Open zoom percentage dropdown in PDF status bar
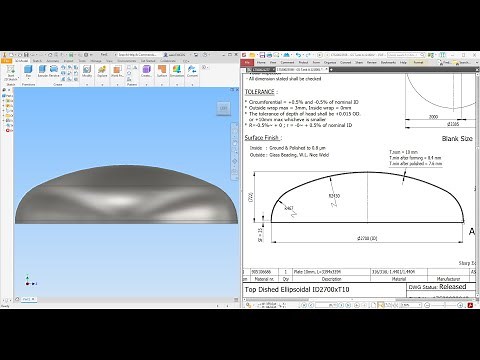This screenshot has width=480, height=360. coord(419,305)
